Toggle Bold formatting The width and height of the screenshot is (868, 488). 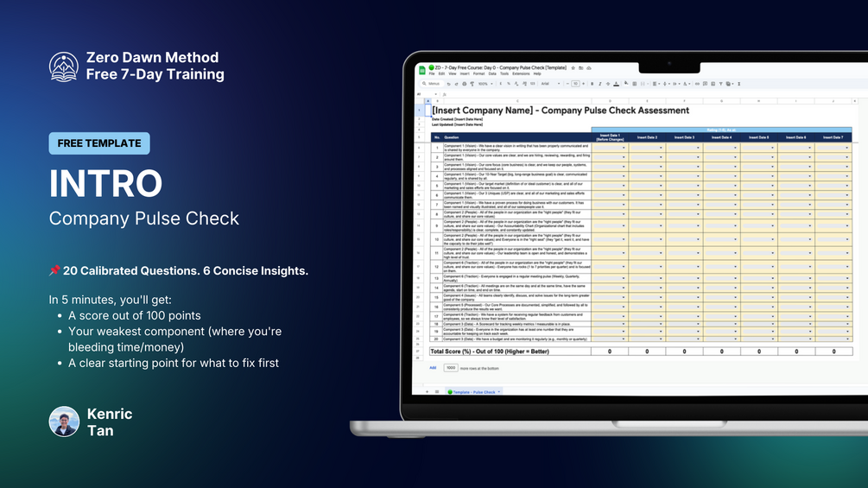point(592,84)
